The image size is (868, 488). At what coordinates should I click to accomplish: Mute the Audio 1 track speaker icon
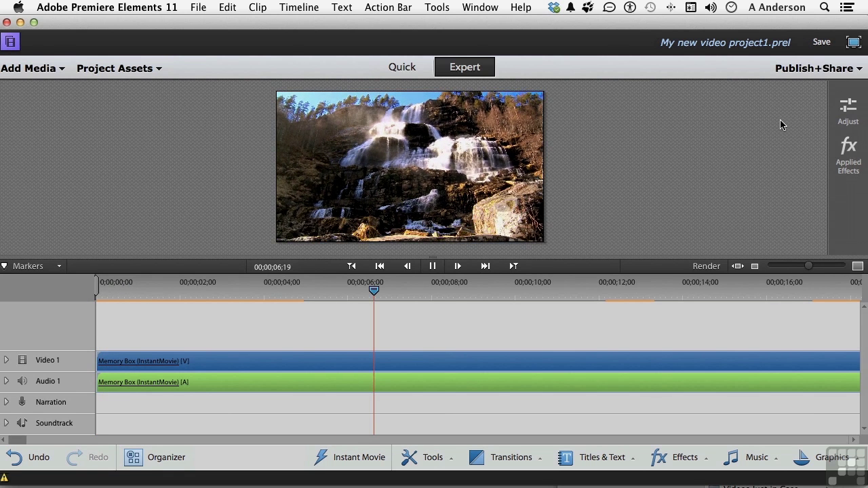pyautogui.click(x=22, y=381)
